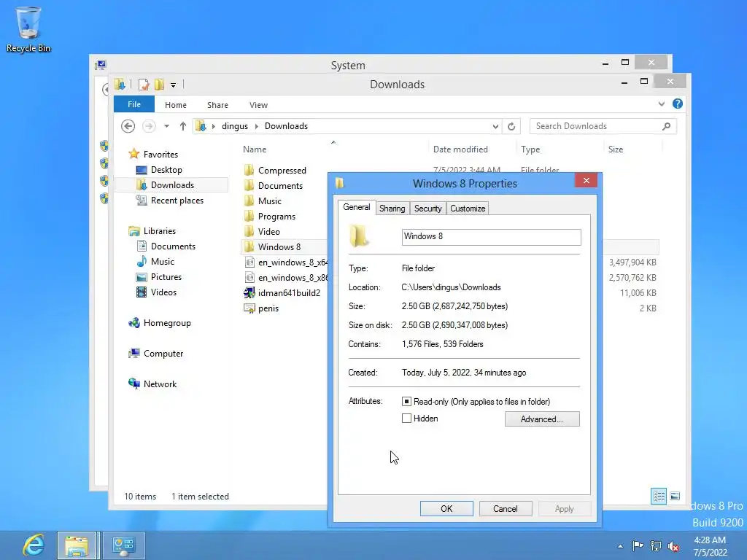Select the Video folder in the file list
Viewport: 747px width, 560px height.
pos(268,231)
